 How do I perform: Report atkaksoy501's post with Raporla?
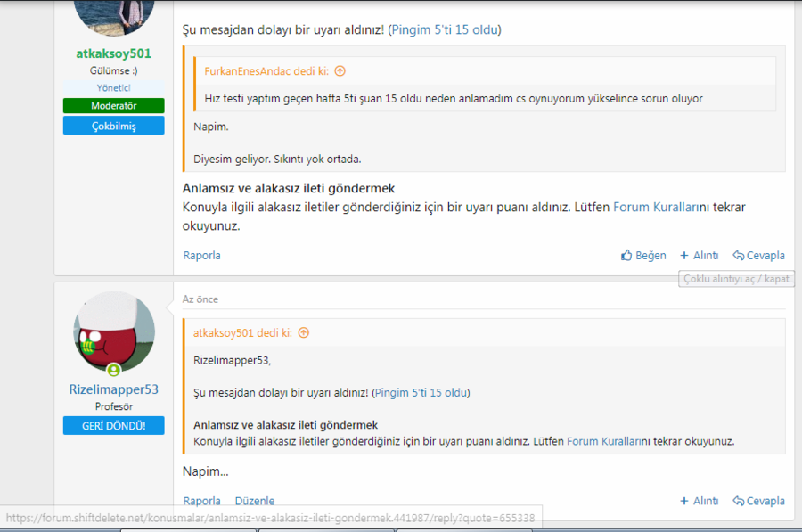[x=202, y=255]
